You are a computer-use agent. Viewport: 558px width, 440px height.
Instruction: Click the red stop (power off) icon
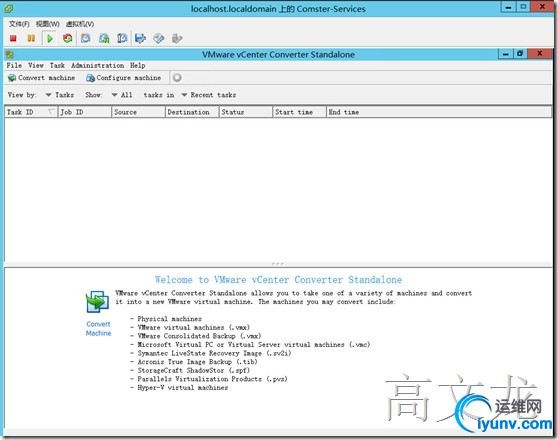click(x=13, y=38)
